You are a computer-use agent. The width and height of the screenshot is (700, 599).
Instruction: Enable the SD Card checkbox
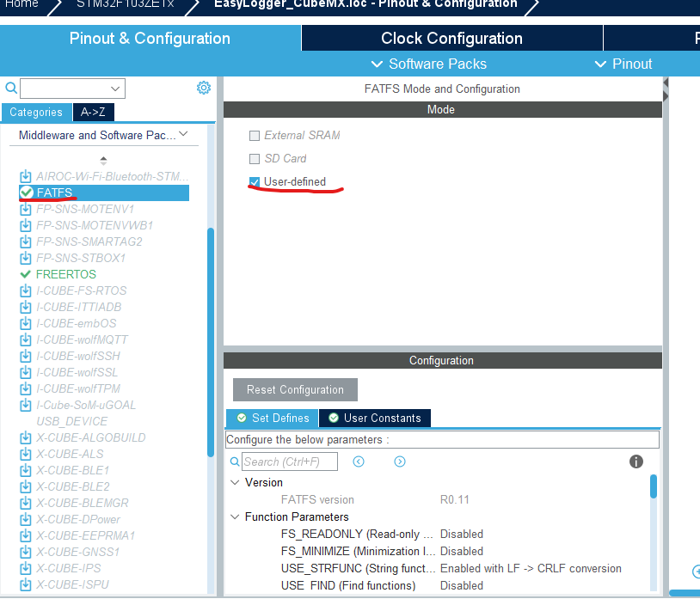254,158
